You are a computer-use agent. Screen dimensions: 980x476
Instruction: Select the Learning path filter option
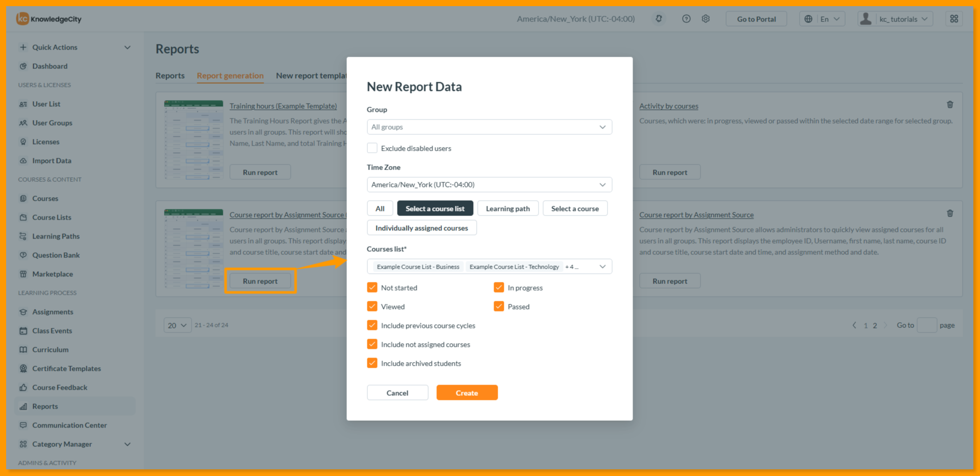(x=508, y=208)
